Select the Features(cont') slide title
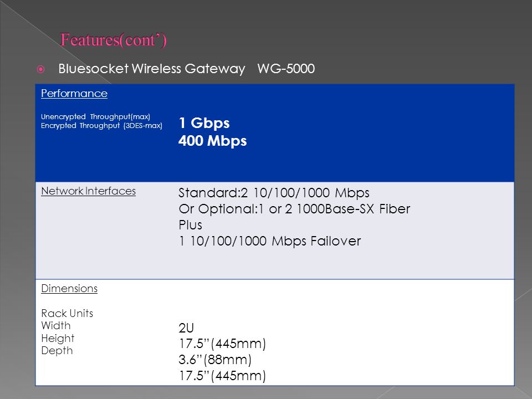The image size is (532, 399). tap(113, 40)
